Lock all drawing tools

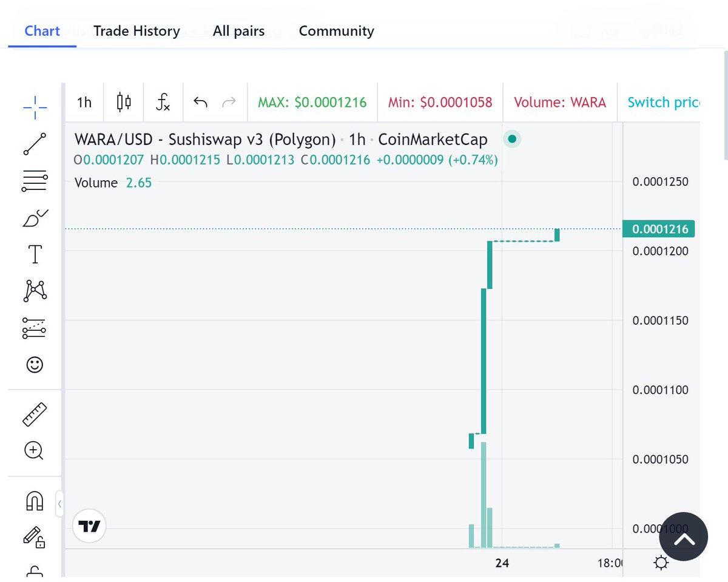tap(35, 570)
